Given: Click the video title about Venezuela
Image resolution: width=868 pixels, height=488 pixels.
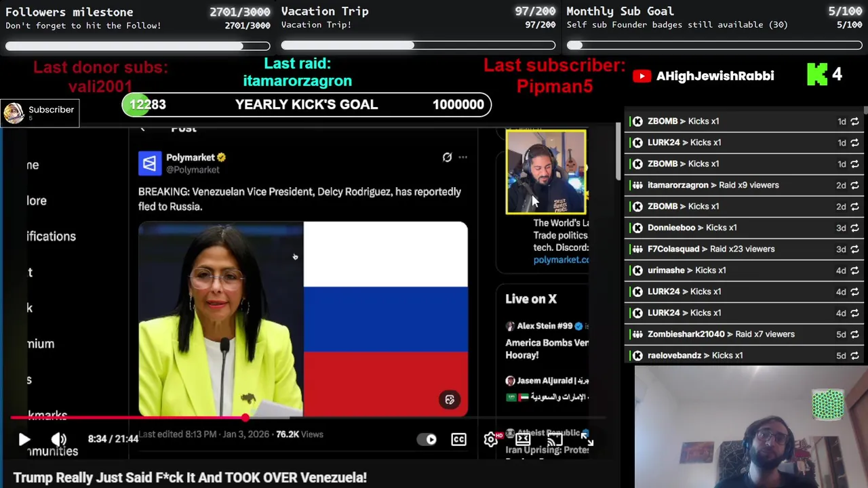Looking at the screenshot, I should click(x=190, y=477).
